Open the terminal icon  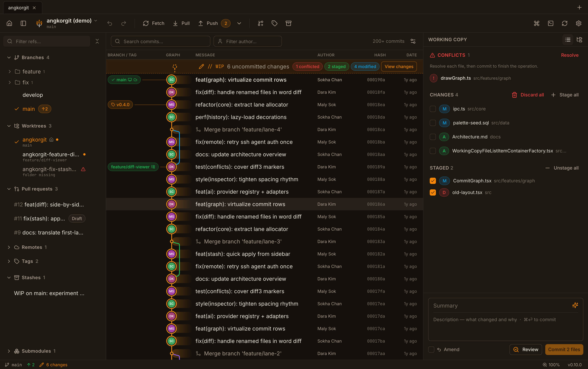551,23
